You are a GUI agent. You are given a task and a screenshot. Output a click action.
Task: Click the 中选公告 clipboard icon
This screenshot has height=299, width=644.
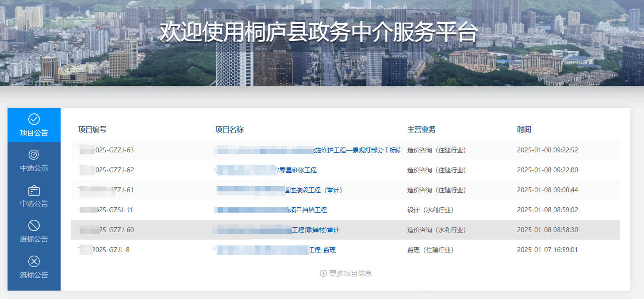[34, 190]
